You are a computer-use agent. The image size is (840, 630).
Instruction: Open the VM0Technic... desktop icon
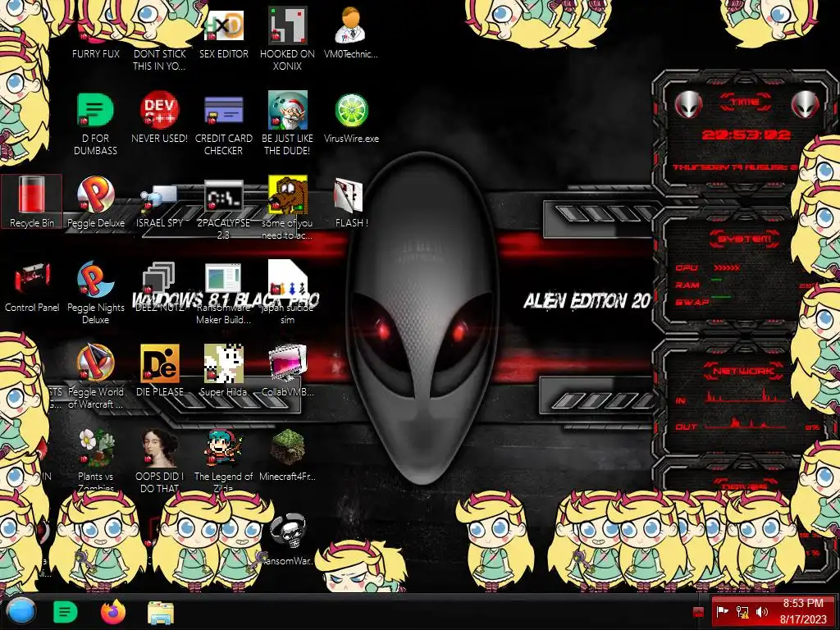pos(350,32)
